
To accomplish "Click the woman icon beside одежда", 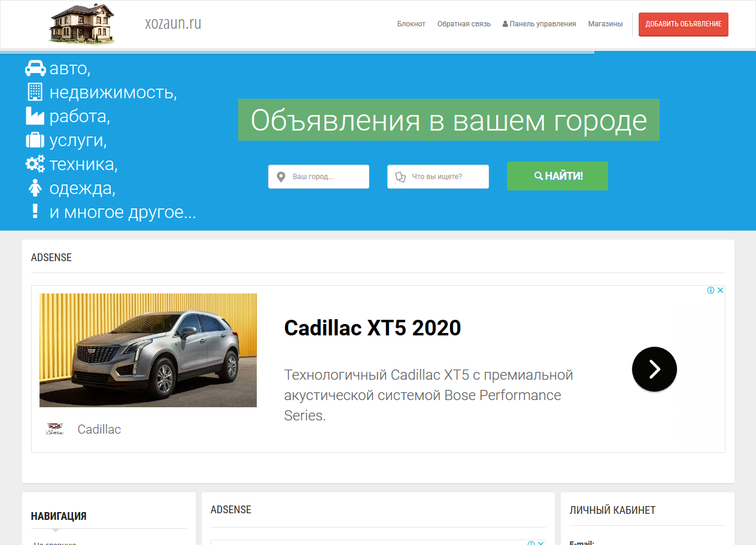I will (x=35, y=188).
